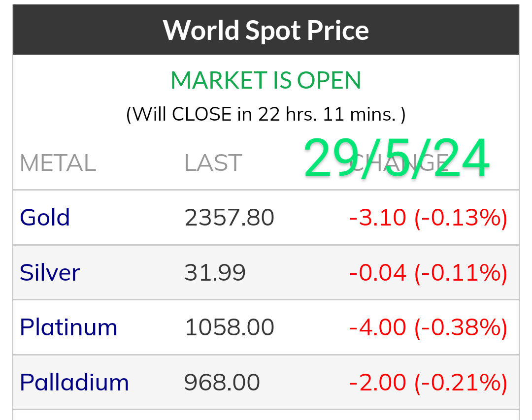This screenshot has height=420, width=532.
Task: Click Palladium's -2.00 (-0.21%) change
Action: pyautogui.click(x=428, y=383)
